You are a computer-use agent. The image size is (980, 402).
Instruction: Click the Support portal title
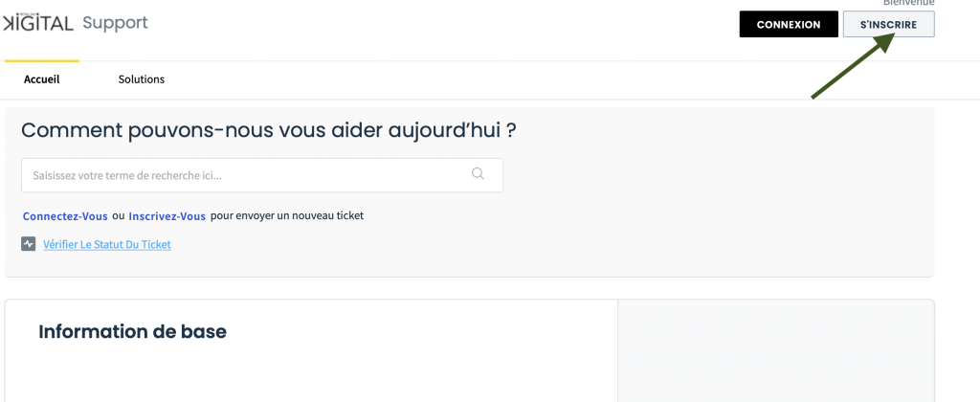[115, 23]
